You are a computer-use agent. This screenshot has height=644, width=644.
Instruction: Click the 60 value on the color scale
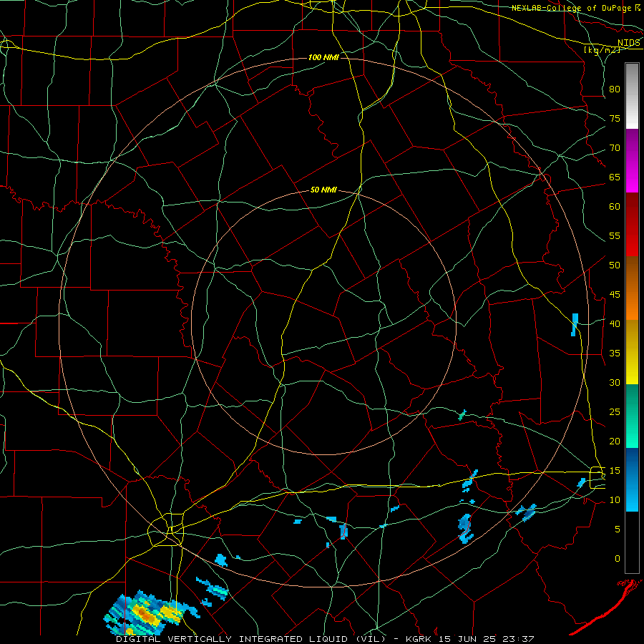pos(615,207)
